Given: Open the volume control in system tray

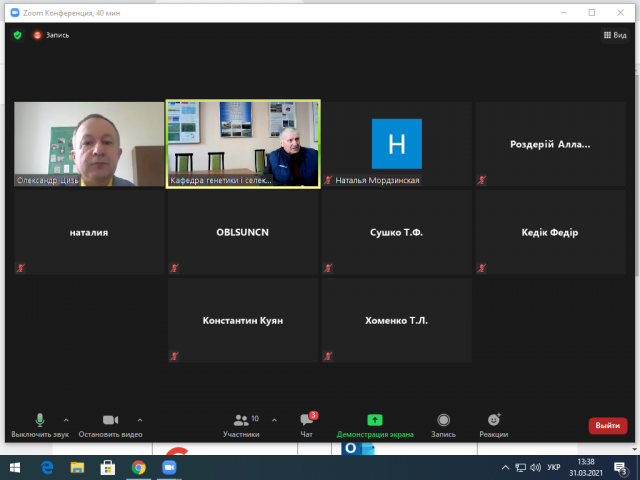Looking at the screenshot, I should pyautogui.click(x=535, y=467).
